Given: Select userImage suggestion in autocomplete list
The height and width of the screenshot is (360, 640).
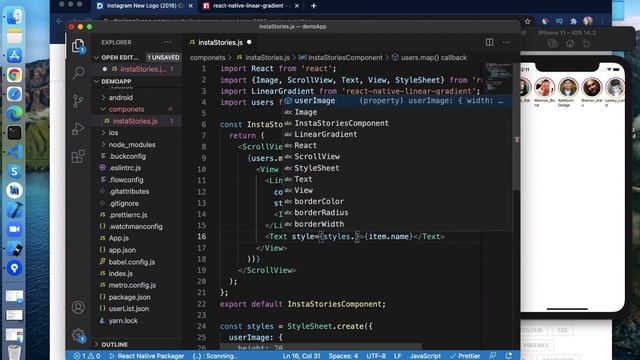Looking at the screenshot, I should coord(397,101).
